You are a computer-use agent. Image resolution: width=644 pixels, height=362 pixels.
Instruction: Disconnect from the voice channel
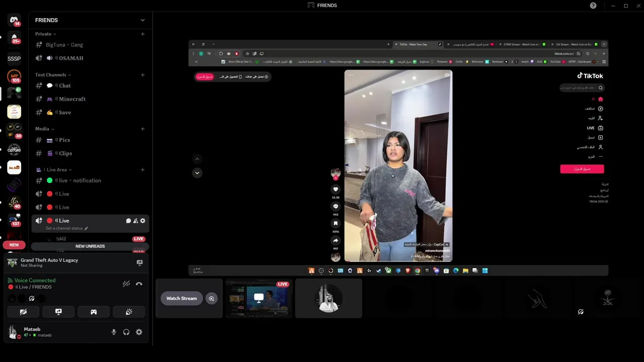point(139,284)
